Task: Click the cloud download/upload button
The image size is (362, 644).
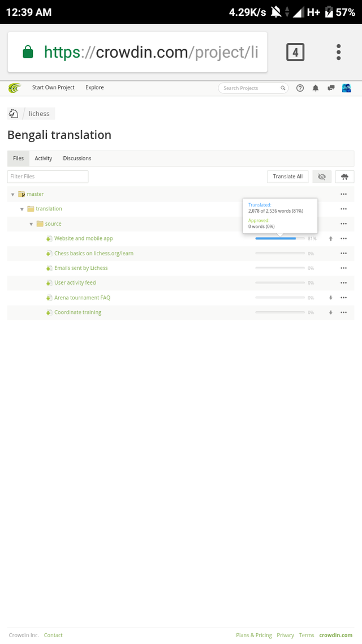Action: [x=344, y=177]
